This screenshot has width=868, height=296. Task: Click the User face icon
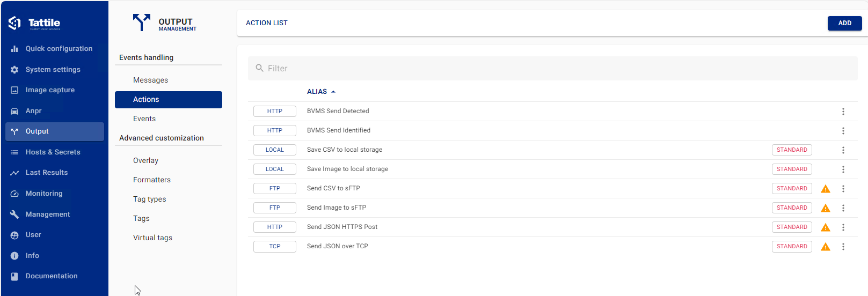click(14, 235)
